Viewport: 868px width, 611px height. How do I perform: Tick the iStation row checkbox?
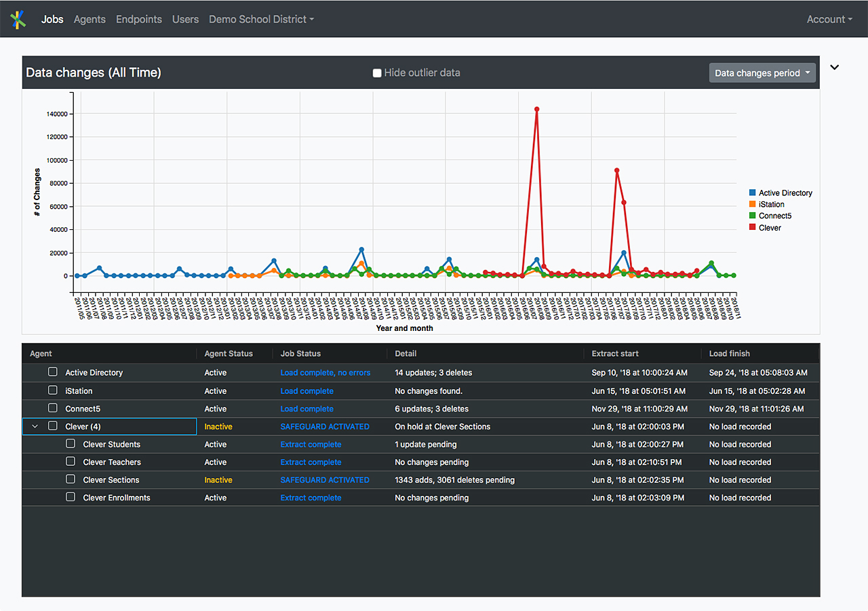pos(53,391)
